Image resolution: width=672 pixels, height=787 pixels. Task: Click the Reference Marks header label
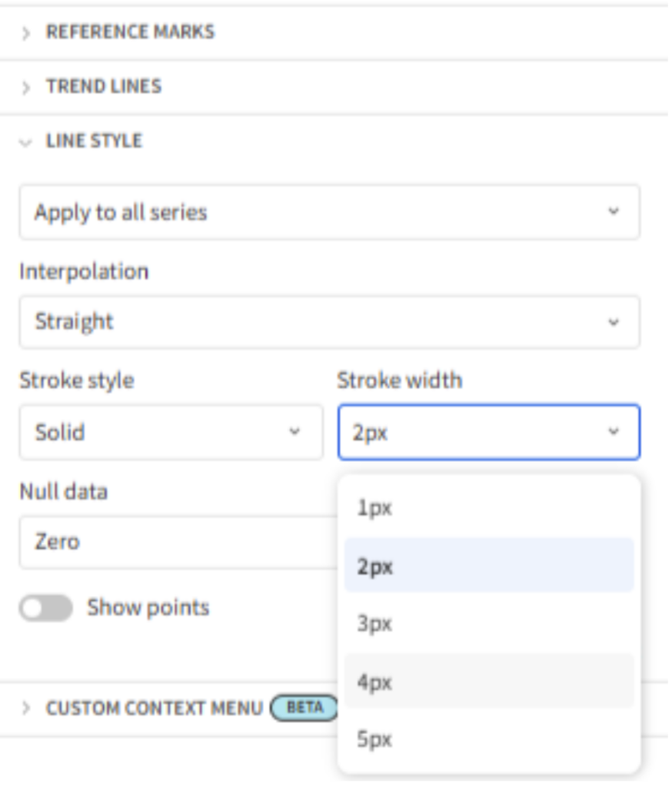click(131, 32)
